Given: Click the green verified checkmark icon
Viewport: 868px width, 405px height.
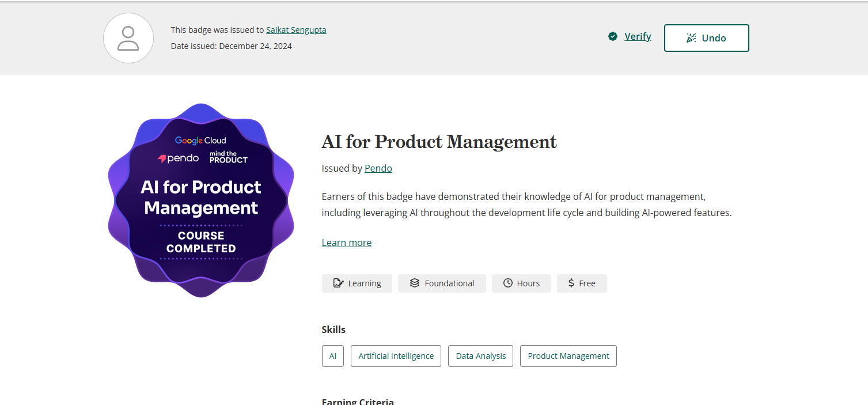Looking at the screenshot, I should (x=613, y=37).
